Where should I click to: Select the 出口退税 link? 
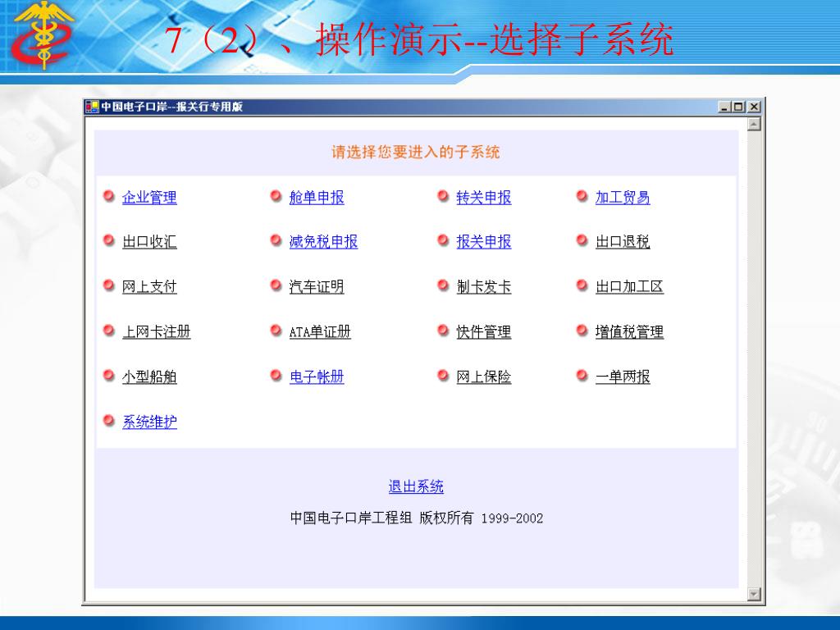click(x=623, y=242)
